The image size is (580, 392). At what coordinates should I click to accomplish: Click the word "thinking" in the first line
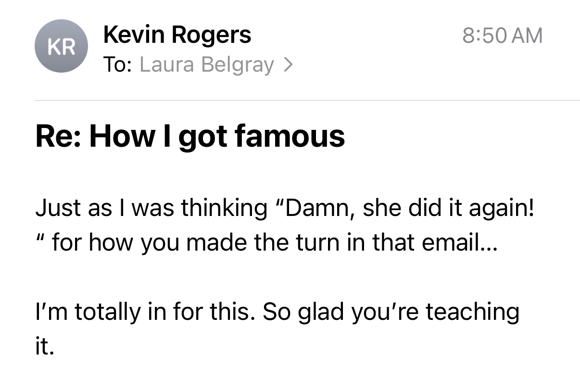224,209
